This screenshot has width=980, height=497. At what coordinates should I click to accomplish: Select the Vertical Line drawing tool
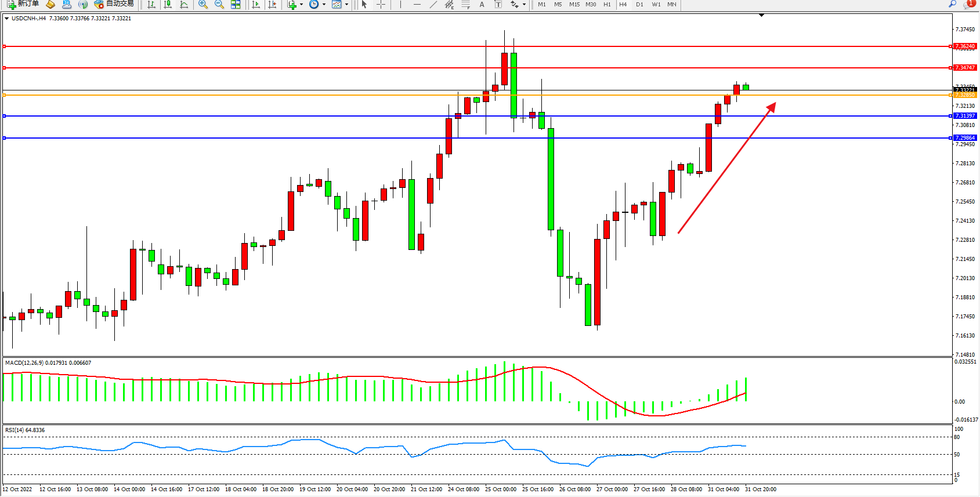(x=400, y=4)
